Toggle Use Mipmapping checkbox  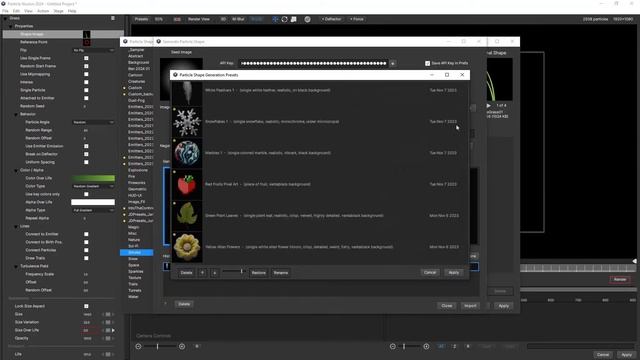coord(86,74)
